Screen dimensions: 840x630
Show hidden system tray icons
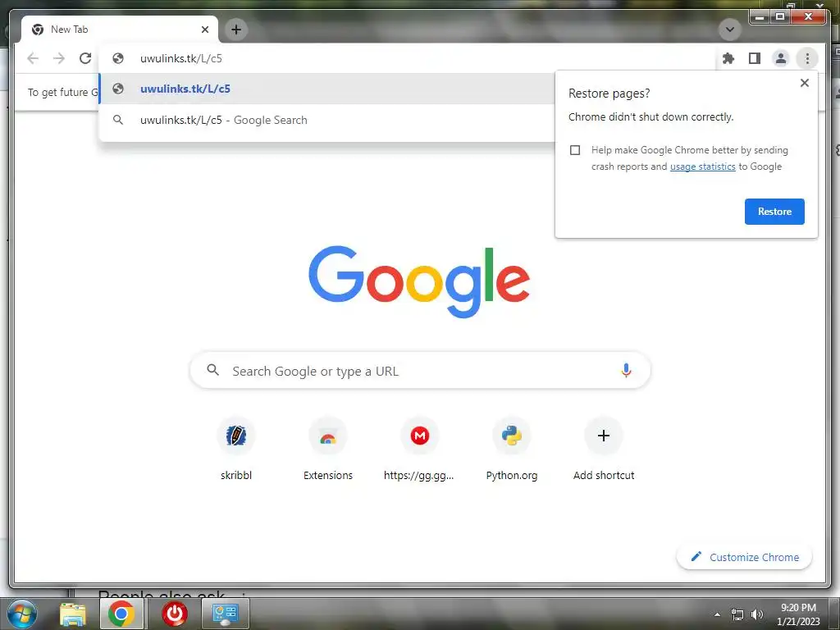coord(717,614)
